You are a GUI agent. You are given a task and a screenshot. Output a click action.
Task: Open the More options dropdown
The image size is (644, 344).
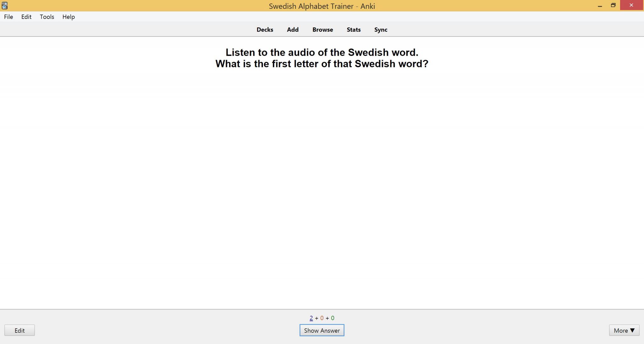[624, 330]
